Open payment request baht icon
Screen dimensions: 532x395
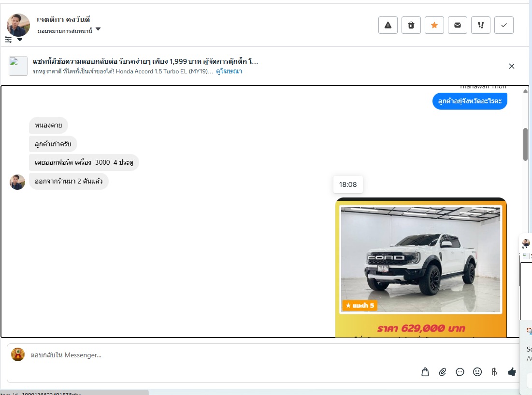[x=494, y=372]
